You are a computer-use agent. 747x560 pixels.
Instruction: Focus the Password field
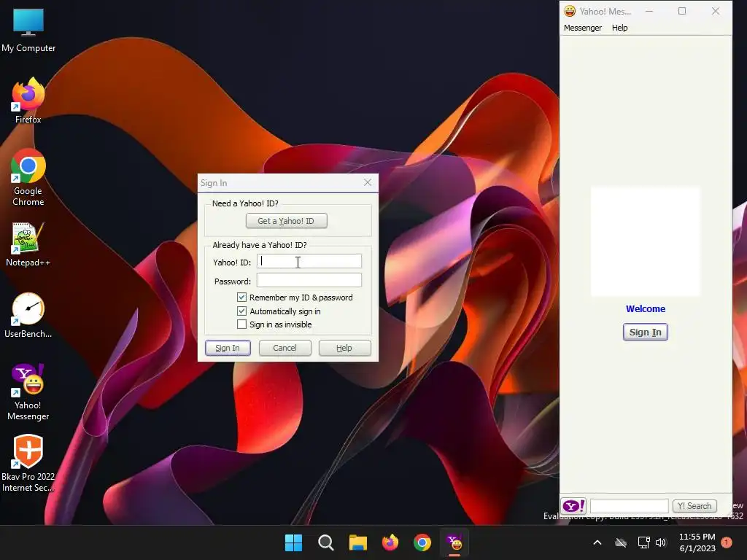coord(309,280)
